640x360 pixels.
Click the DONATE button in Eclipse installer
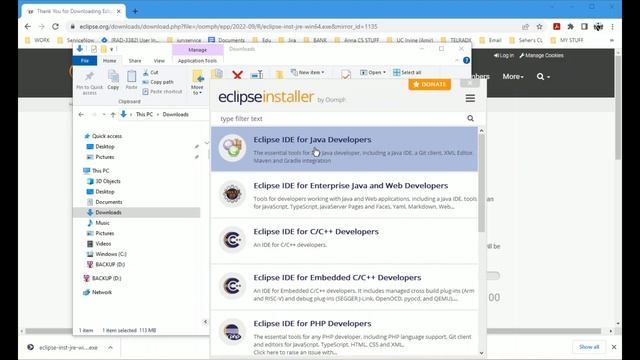[430, 84]
